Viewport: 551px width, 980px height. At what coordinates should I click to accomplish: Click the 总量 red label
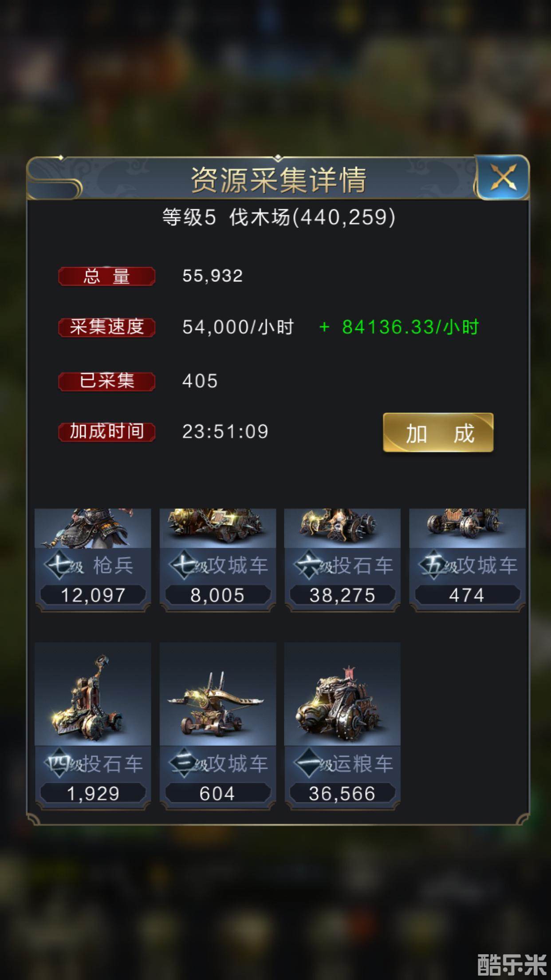point(106,276)
